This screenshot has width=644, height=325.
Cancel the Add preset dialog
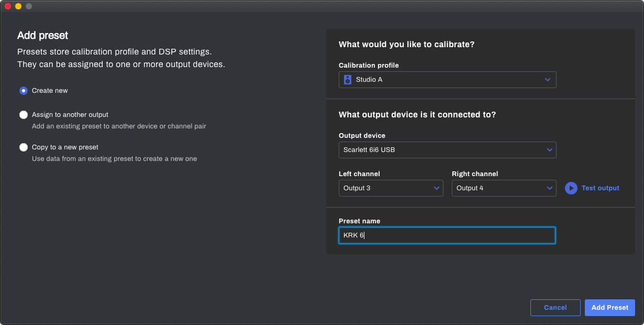pyautogui.click(x=556, y=308)
